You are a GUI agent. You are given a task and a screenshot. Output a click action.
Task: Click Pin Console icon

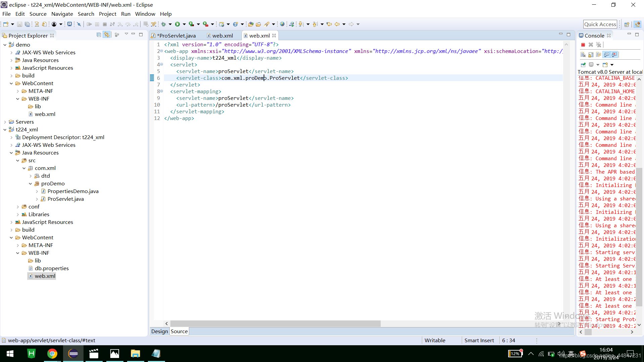tap(583, 65)
